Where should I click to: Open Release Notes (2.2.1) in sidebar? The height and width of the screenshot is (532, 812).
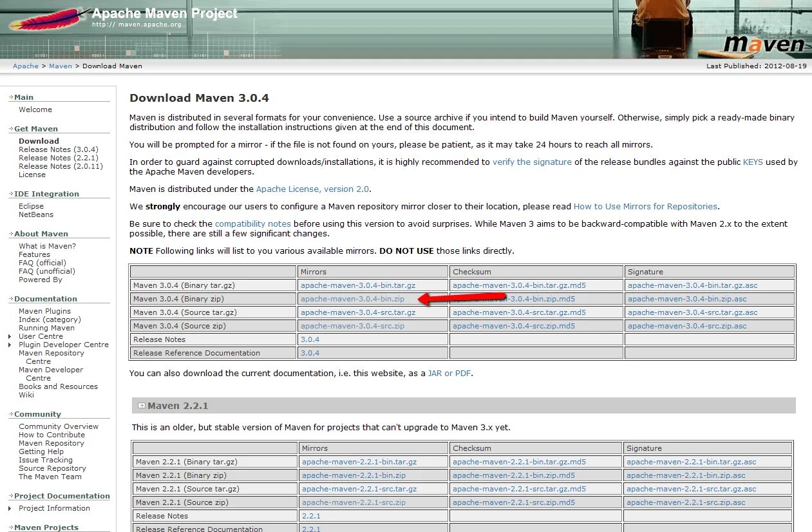59,158
